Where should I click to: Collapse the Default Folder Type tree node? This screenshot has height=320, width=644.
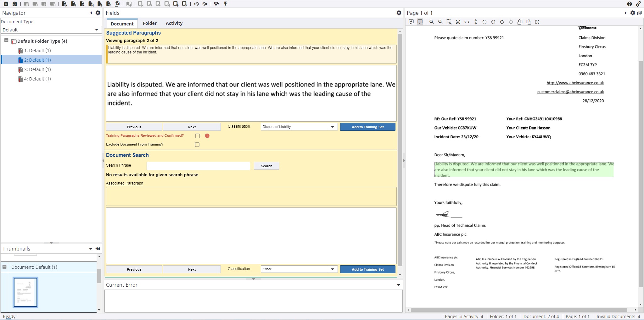pyautogui.click(x=6, y=41)
